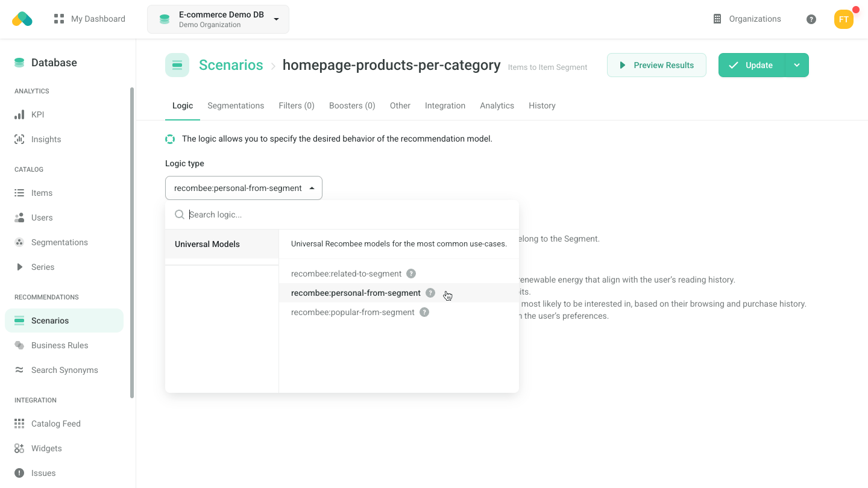Click the Issues exclamation icon
The width and height of the screenshot is (868, 488).
(x=19, y=473)
